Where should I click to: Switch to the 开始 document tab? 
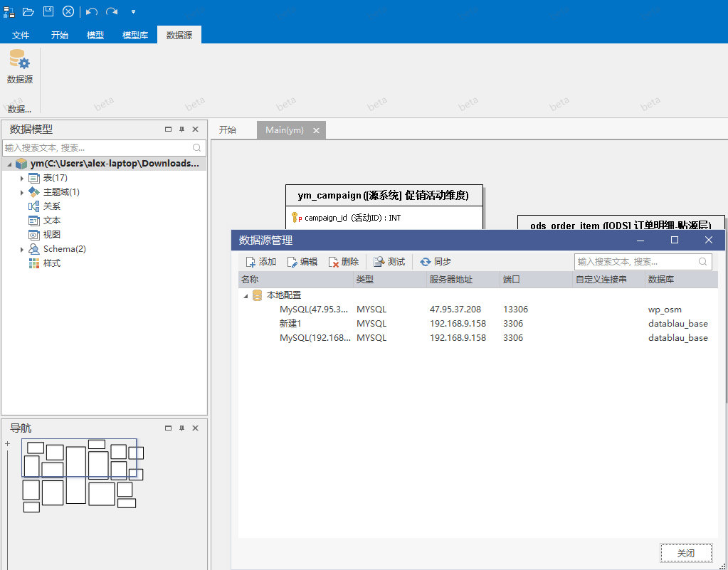pyautogui.click(x=228, y=130)
